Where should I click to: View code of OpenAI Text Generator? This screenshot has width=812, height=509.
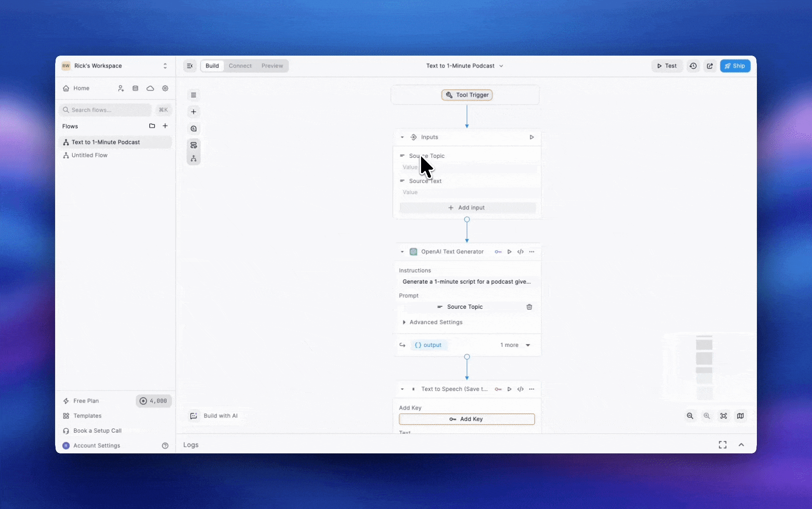[x=520, y=252]
